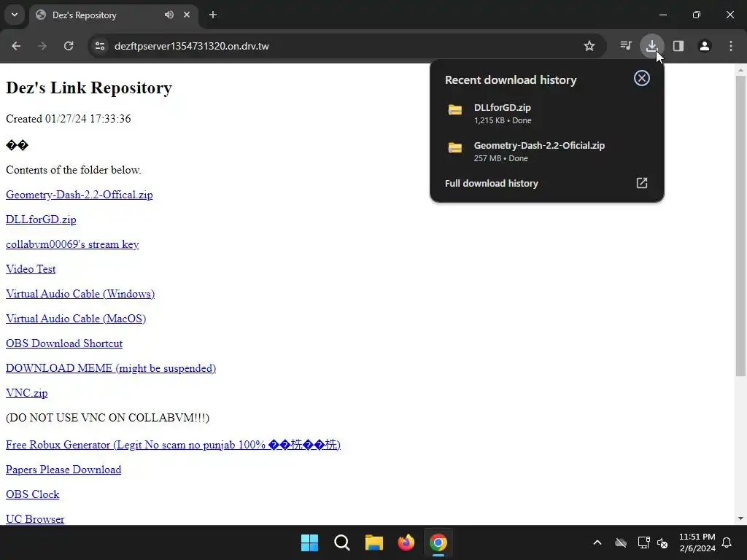This screenshot has height=560, width=747.
Task: Click the page's vertical scrollbar thumb
Action: (740, 226)
